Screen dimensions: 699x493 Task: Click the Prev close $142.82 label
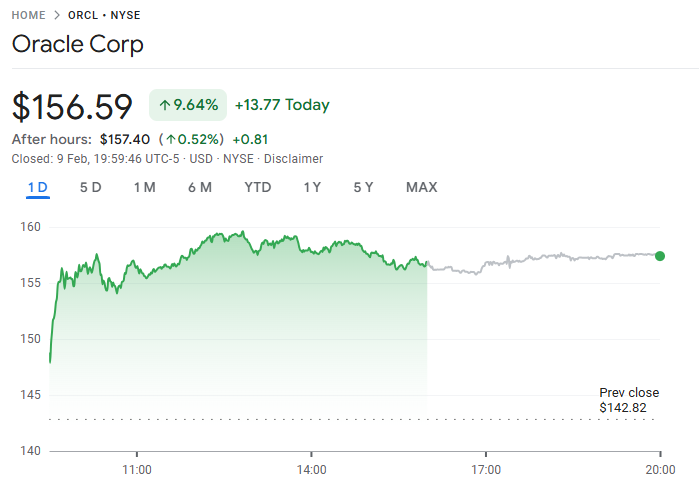629,400
